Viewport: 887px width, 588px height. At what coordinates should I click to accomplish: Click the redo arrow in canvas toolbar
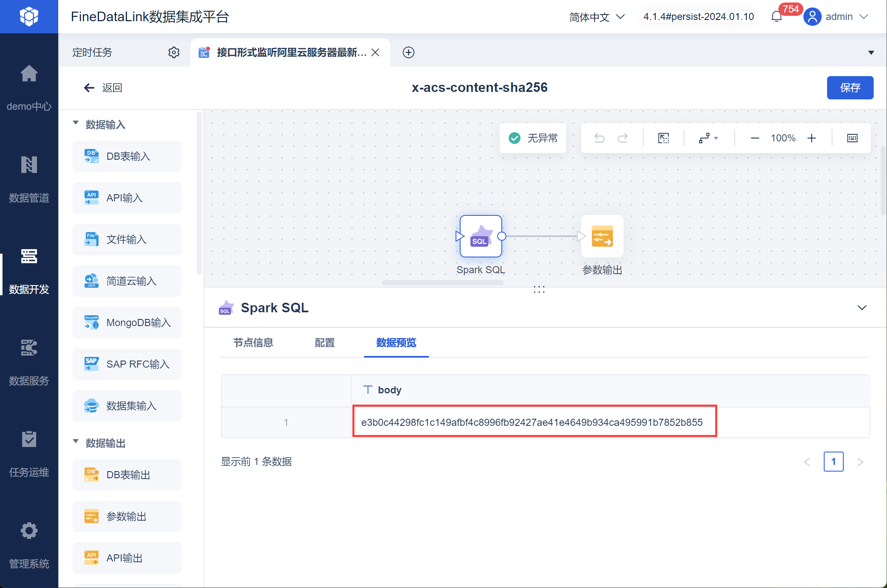pyautogui.click(x=622, y=138)
